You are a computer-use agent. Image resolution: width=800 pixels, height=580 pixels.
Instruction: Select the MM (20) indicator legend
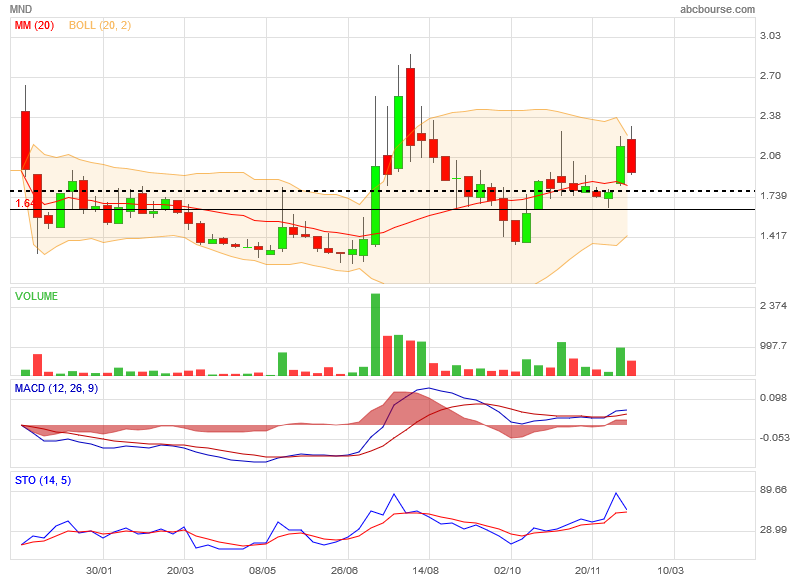tap(34, 26)
